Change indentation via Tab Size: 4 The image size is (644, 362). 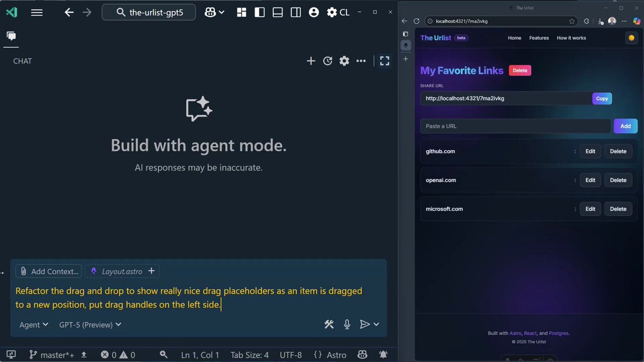(x=250, y=354)
